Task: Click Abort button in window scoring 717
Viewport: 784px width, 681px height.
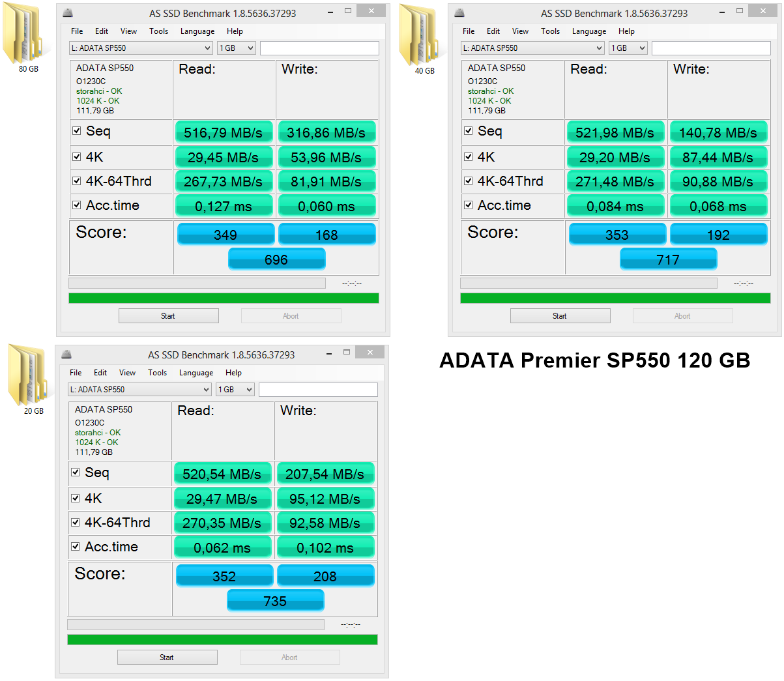Action: 682,316
